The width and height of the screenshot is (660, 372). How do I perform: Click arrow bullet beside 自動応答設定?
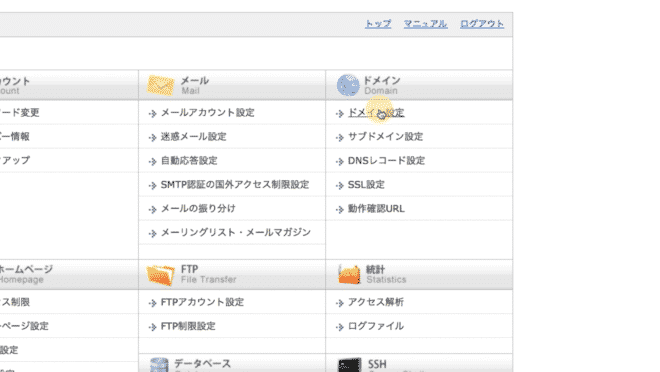152,162
